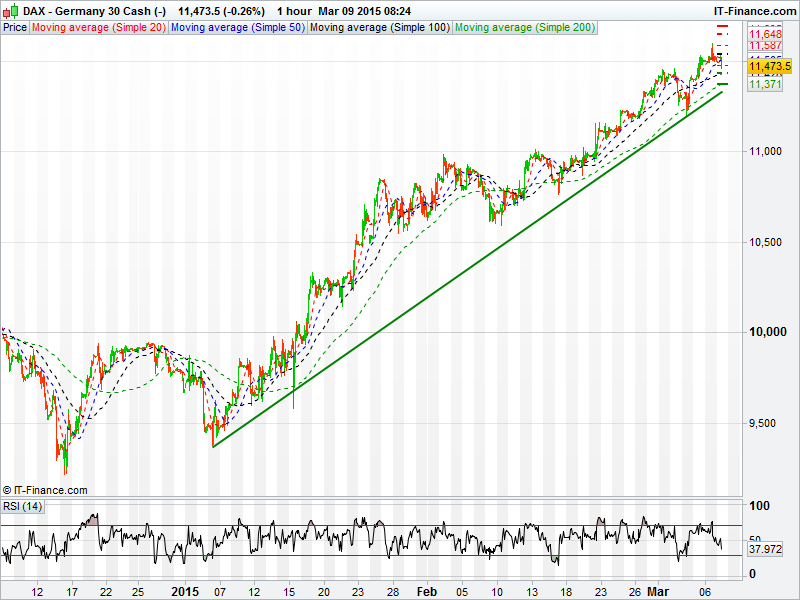800x600 pixels.
Task: Click the '11,473.5 (-0.26%)' quote text
Action: pos(221,11)
